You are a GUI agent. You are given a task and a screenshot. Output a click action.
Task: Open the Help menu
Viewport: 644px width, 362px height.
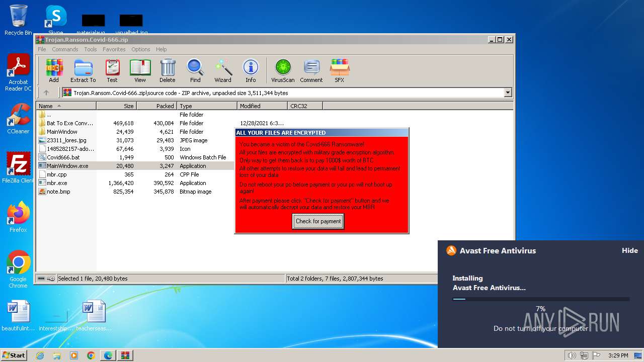(x=161, y=49)
